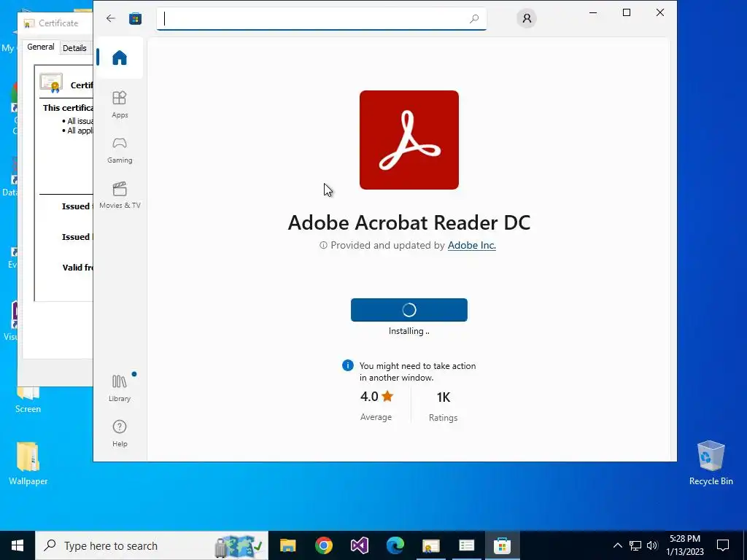Maximize the Microsoft Store window
This screenshot has width=747, height=560.
click(627, 12)
